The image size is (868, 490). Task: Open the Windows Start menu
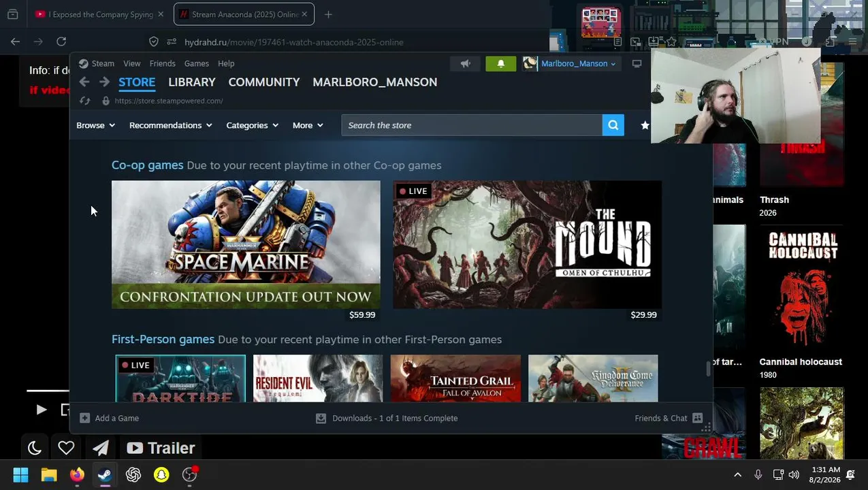click(20, 474)
